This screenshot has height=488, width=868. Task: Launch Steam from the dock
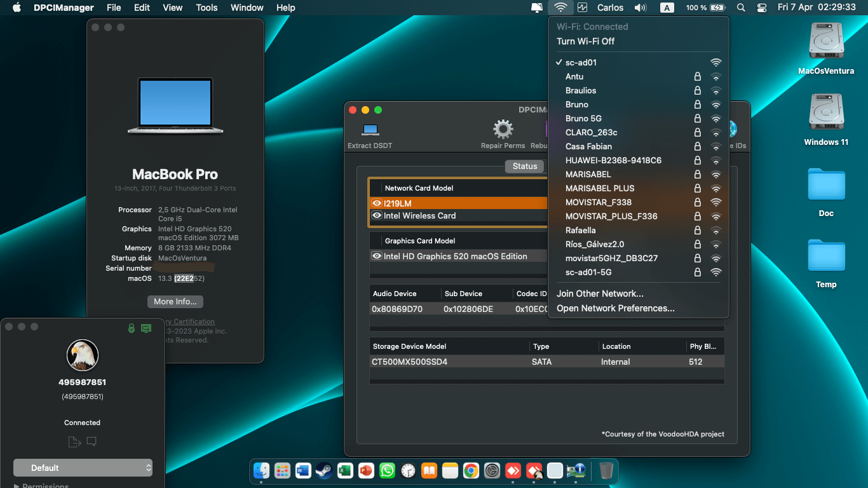324,471
